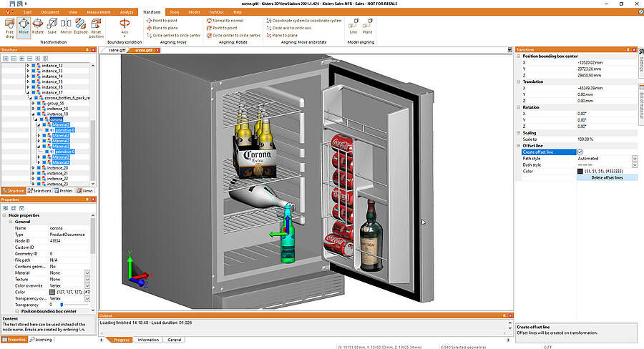644x349 pixels.
Task: Collapse instance_19 tree node
Action: pyautogui.click(x=33, y=114)
